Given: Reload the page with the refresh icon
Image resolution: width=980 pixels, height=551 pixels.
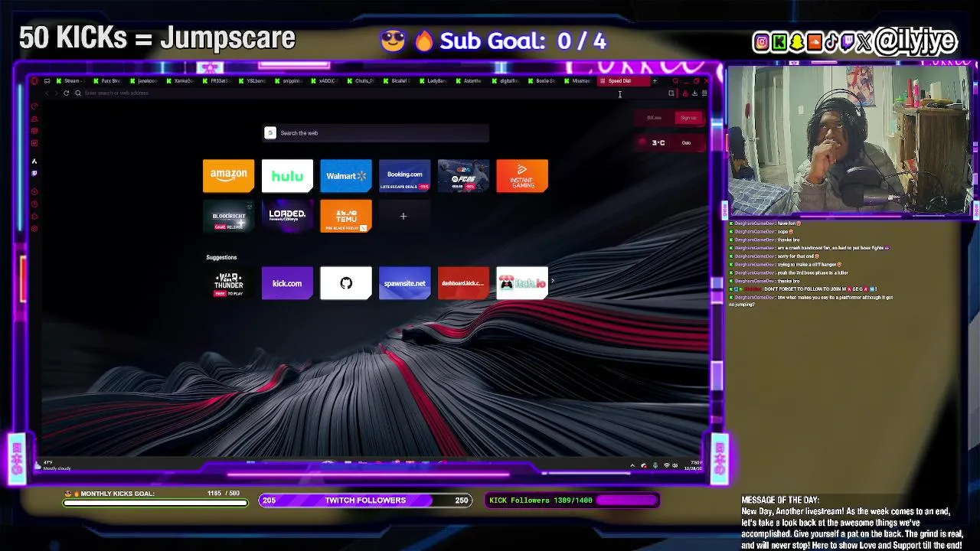Looking at the screenshot, I should [x=66, y=93].
